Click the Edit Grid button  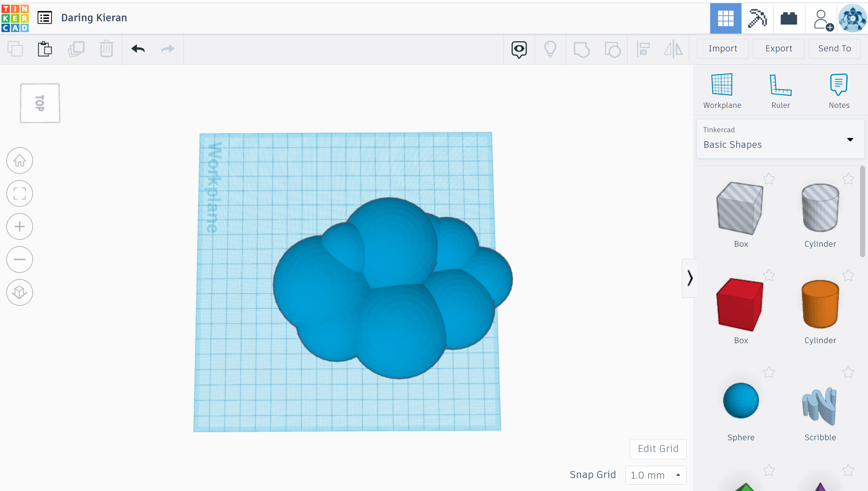pos(658,448)
